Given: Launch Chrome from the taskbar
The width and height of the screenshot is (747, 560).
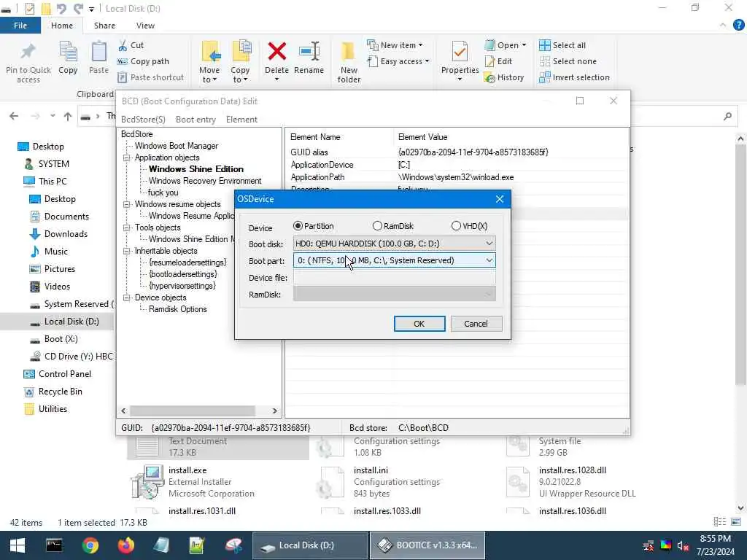Looking at the screenshot, I should tap(90, 545).
